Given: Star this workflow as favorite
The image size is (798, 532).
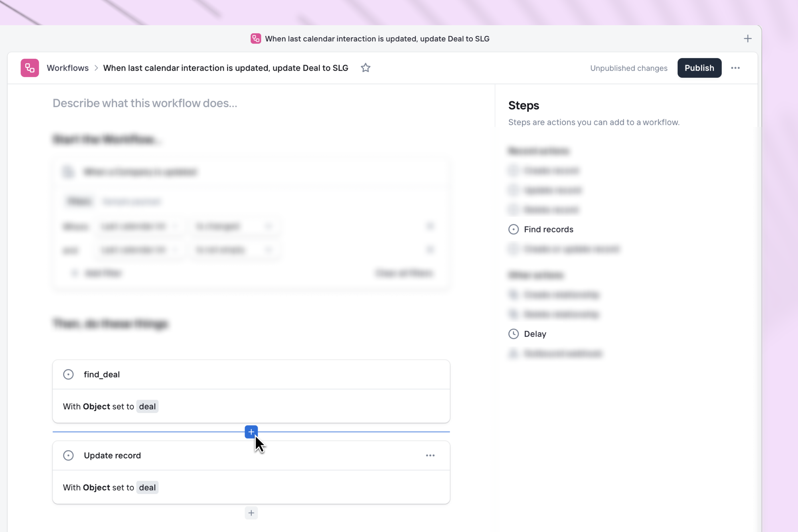Looking at the screenshot, I should click(x=365, y=68).
